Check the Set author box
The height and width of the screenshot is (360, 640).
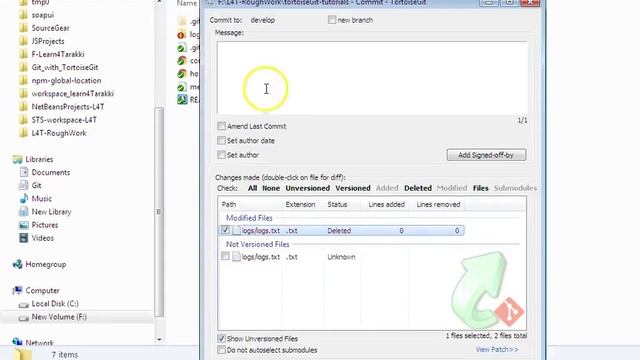[221, 154]
